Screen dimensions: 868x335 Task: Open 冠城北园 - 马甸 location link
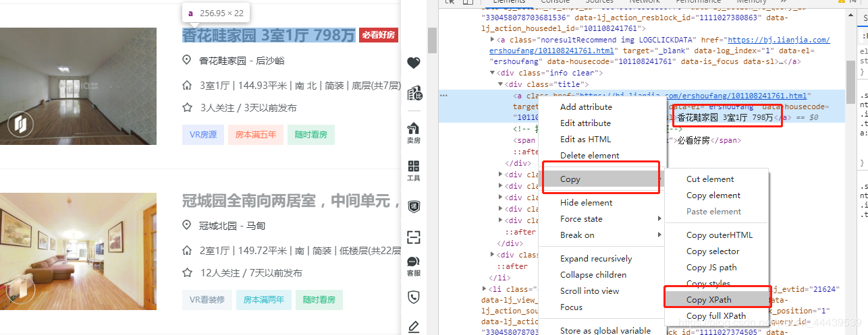click(232, 225)
